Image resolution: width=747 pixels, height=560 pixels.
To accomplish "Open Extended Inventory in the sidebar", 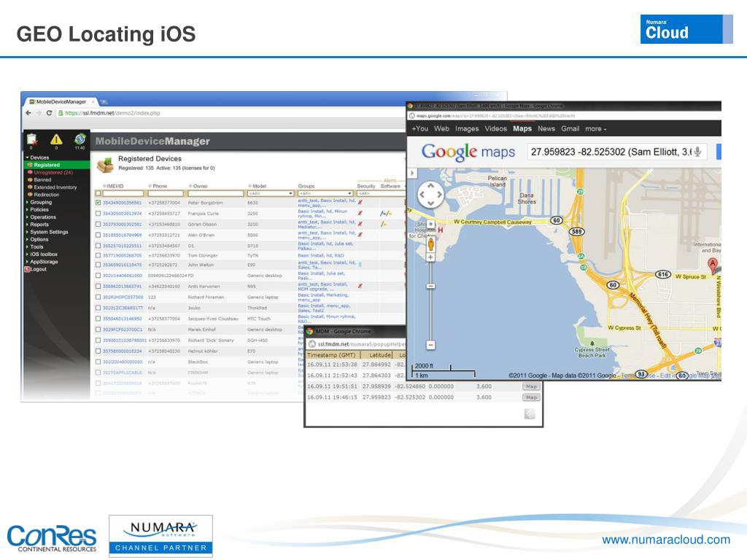I will click(55, 187).
